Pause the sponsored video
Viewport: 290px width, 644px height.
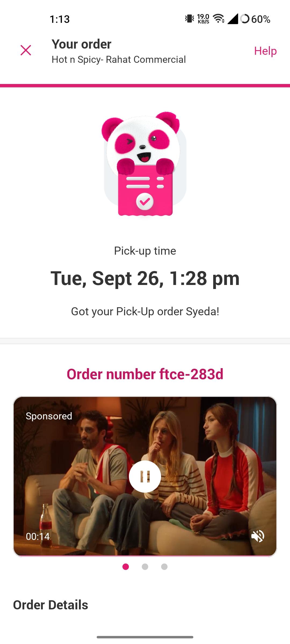pyautogui.click(x=145, y=477)
